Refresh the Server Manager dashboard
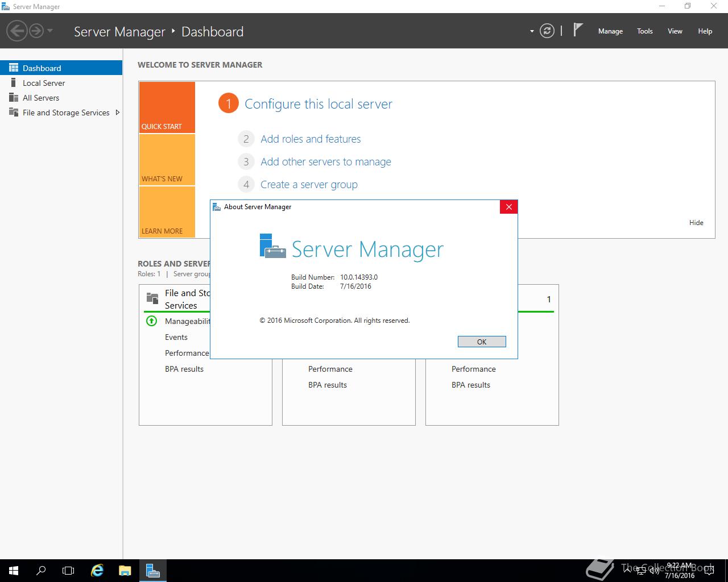This screenshot has height=582, width=728. click(x=547, y=31)
